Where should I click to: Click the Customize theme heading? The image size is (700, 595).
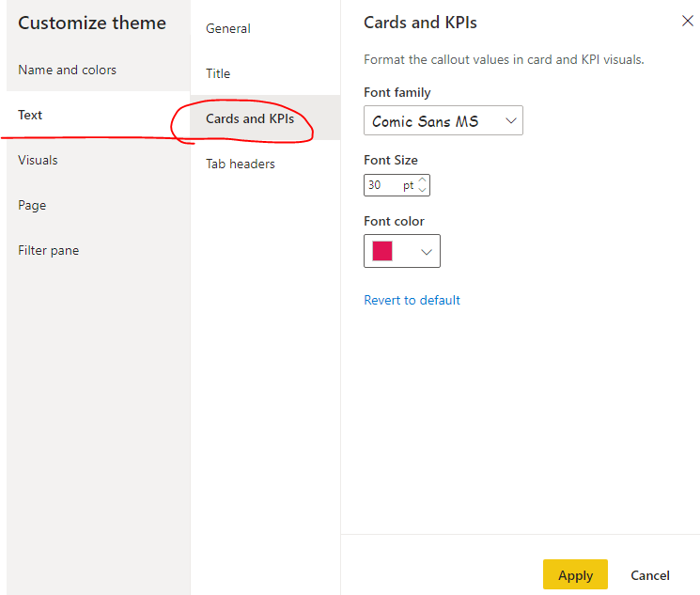pyautogui.click(x=92, y=23)
